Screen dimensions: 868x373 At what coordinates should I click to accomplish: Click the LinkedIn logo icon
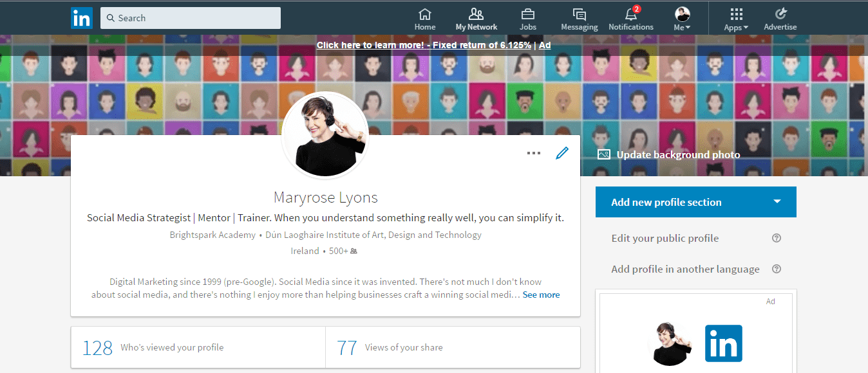pyautogui.click(x=82, y=18)
